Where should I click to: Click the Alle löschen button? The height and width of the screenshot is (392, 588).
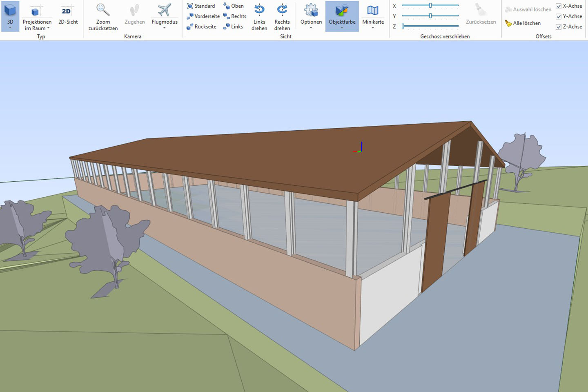[526, 23]
